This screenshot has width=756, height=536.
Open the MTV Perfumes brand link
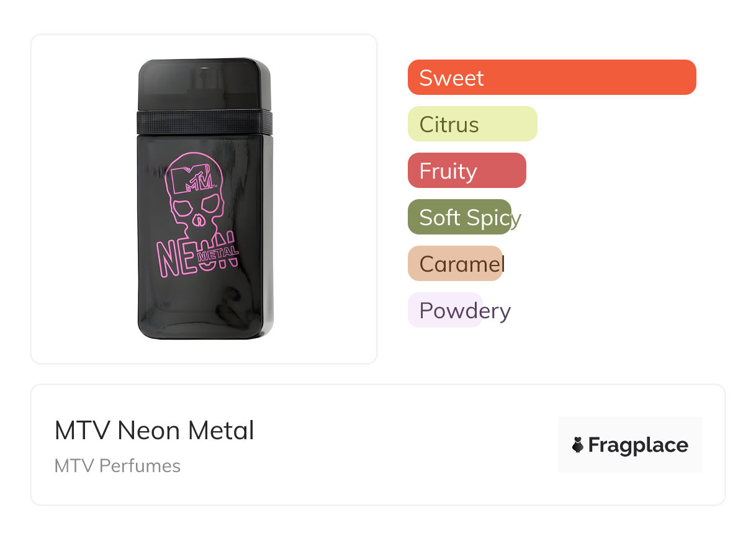(117, 466)
